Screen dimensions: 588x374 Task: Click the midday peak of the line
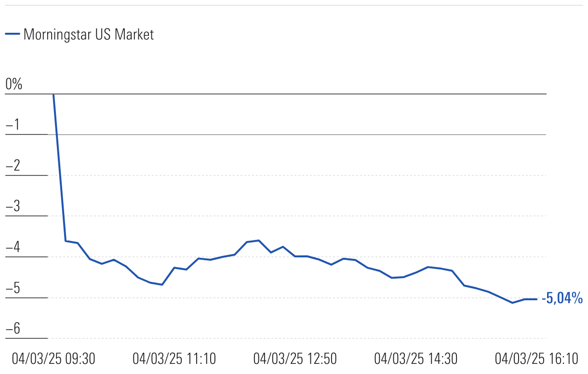point(259,240)
